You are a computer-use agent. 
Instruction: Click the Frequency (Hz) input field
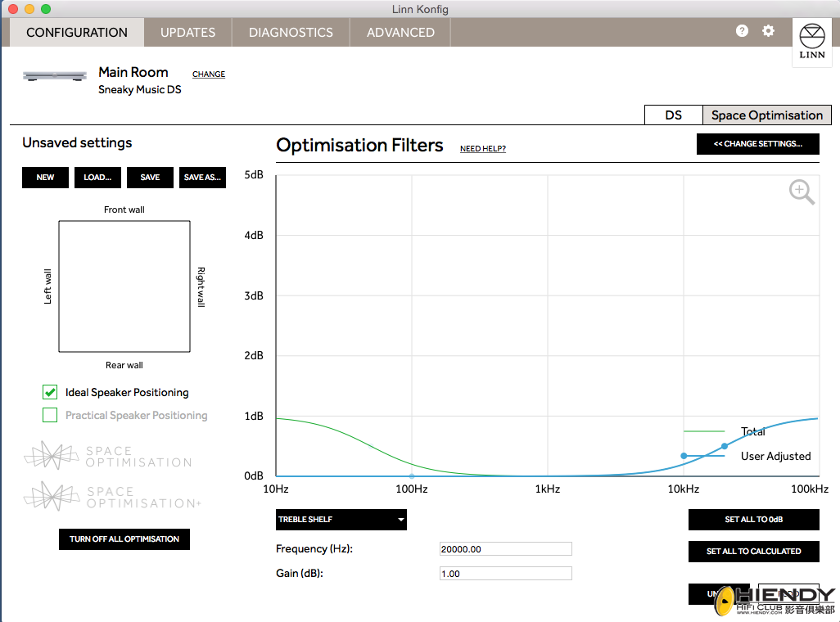click(506, 549)
